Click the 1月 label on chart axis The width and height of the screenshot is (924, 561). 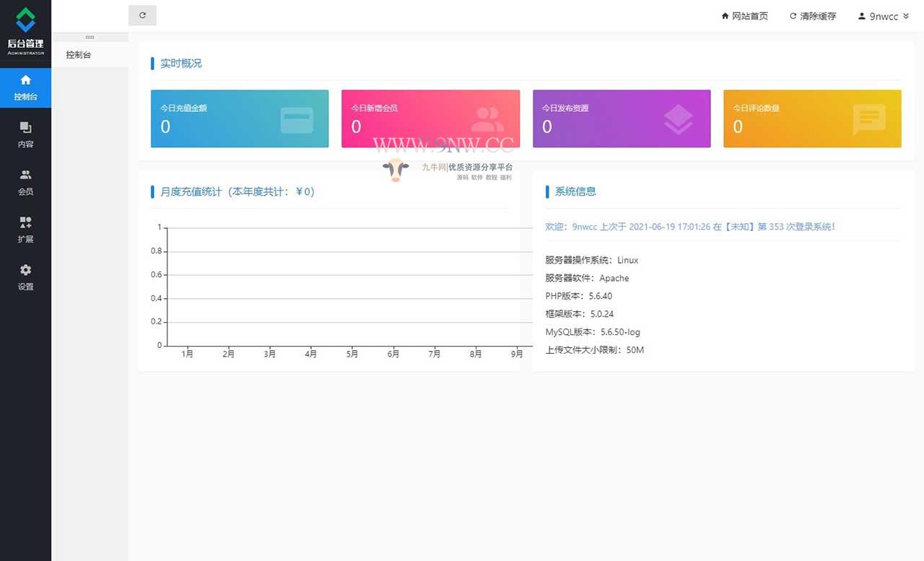coord(188,355)
